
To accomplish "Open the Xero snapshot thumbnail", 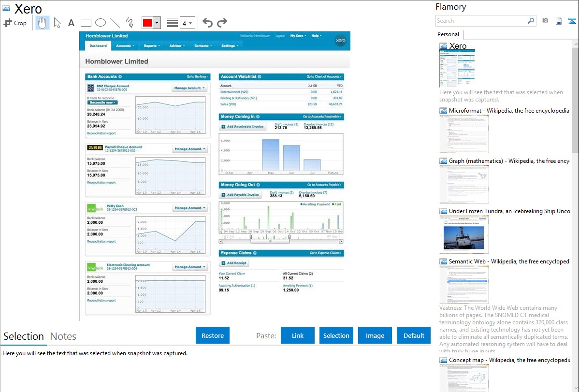I will click(x=457, y=69).
